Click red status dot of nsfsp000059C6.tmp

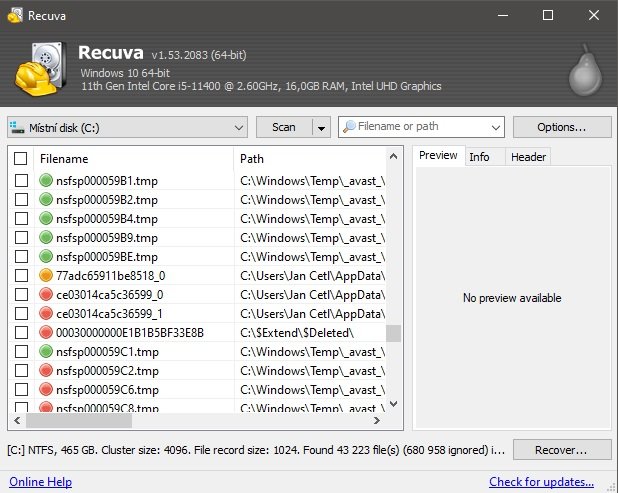coord(46,389)
